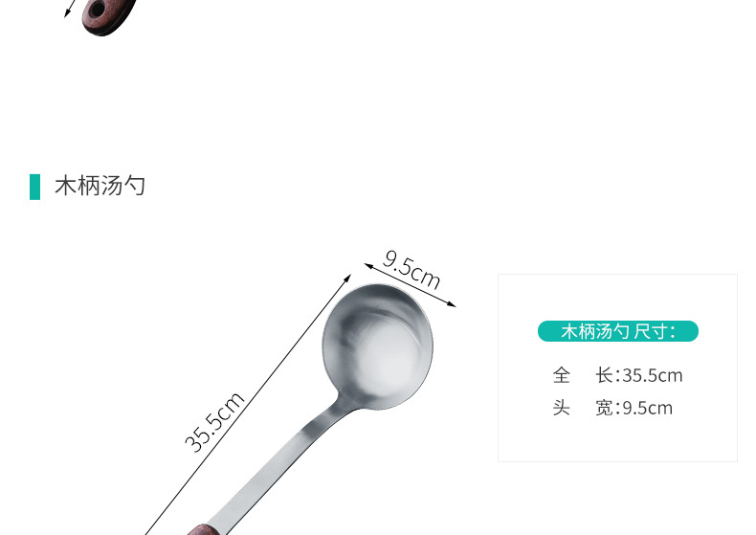Click the 头宽:9.5cm specification line
The height and width of the screenshot is (535, 756).
[x=612, y=408]
